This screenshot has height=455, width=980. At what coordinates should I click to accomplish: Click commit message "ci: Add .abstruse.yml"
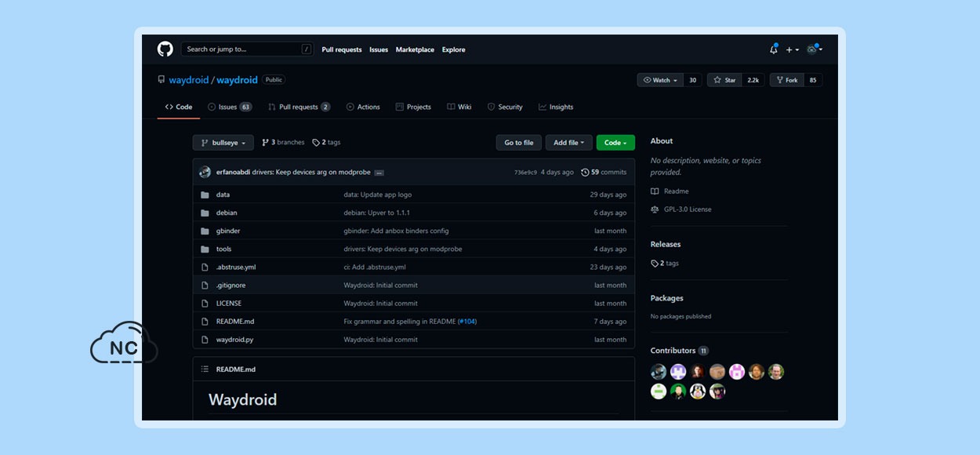[375, 268]
